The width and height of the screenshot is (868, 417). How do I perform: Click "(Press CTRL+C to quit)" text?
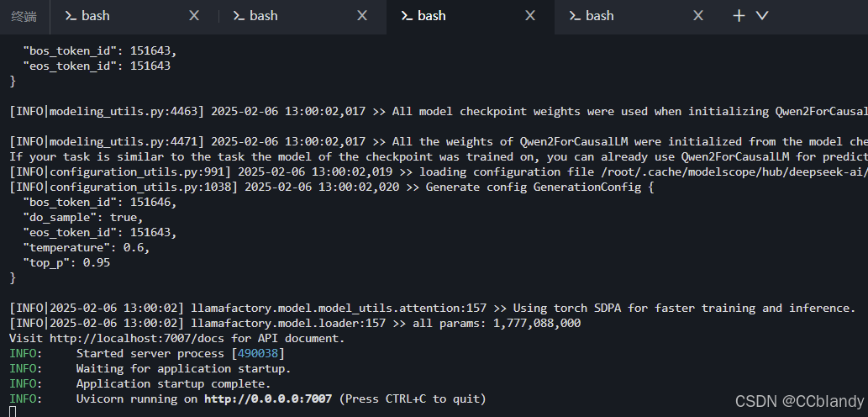click(x=413, y=399)
